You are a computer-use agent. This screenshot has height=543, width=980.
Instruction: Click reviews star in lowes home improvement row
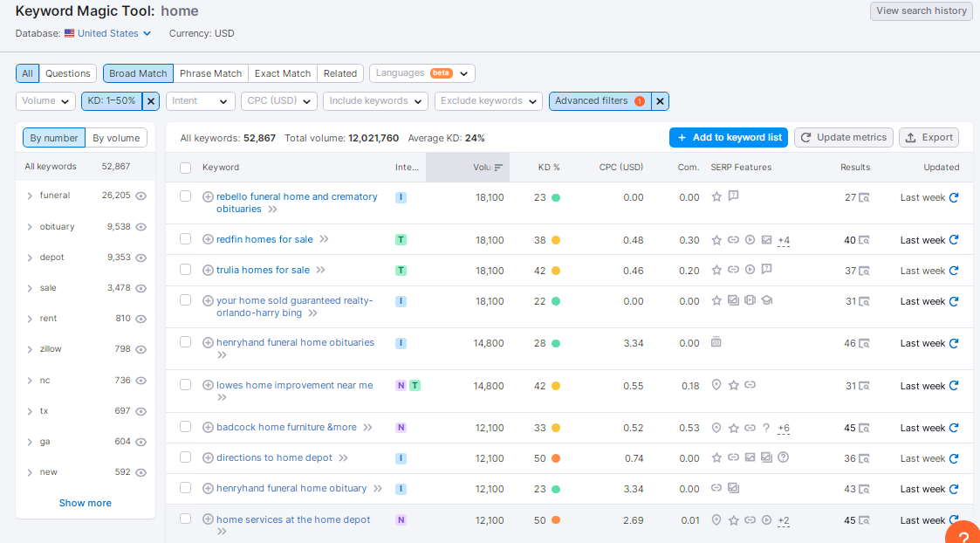tap(734, 385)
